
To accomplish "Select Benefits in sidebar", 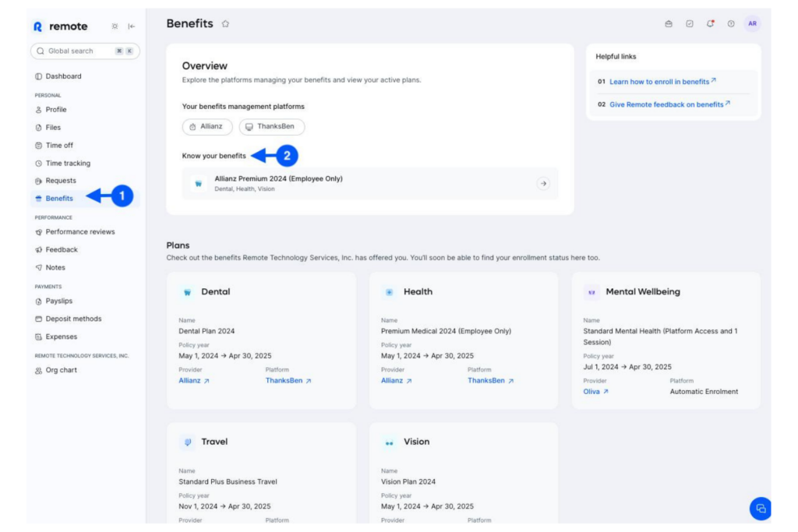I will tap(59, 199).
